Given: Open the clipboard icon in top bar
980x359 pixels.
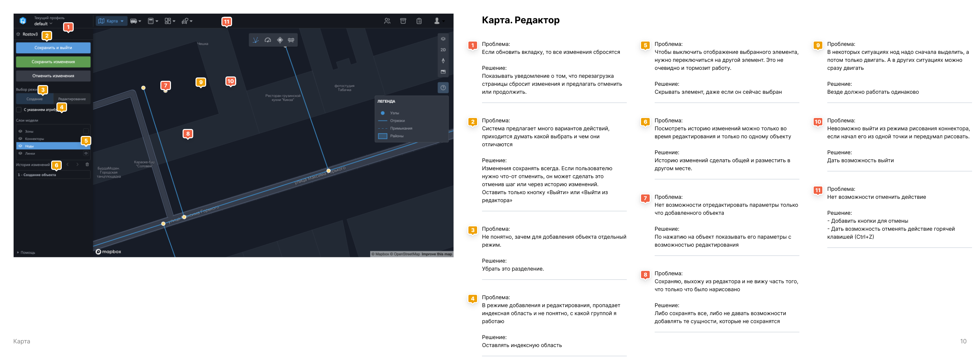Looking at the screenshot, I should click(419, 21).
